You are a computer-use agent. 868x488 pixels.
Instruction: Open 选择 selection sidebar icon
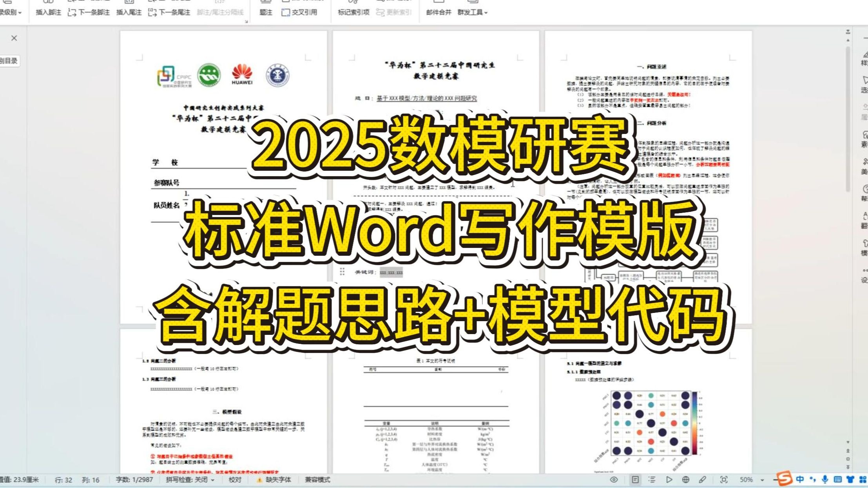(x=864, y=85)
